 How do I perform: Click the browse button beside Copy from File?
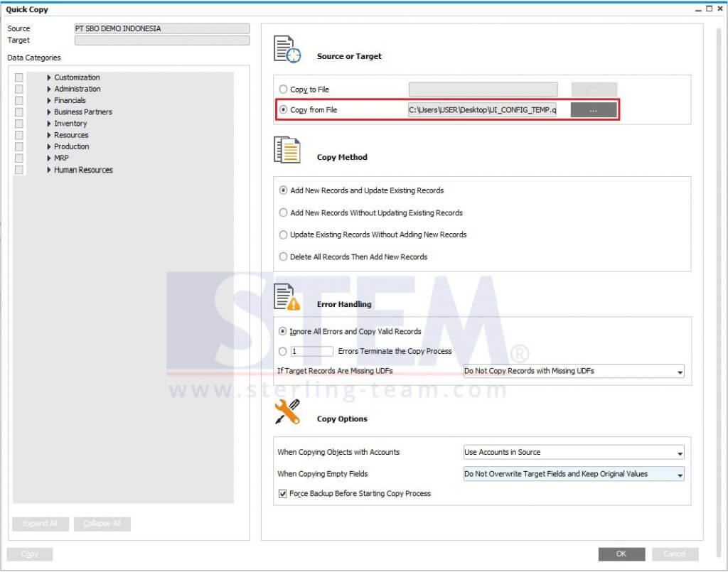pyautogui.click(x=594, y=109)
